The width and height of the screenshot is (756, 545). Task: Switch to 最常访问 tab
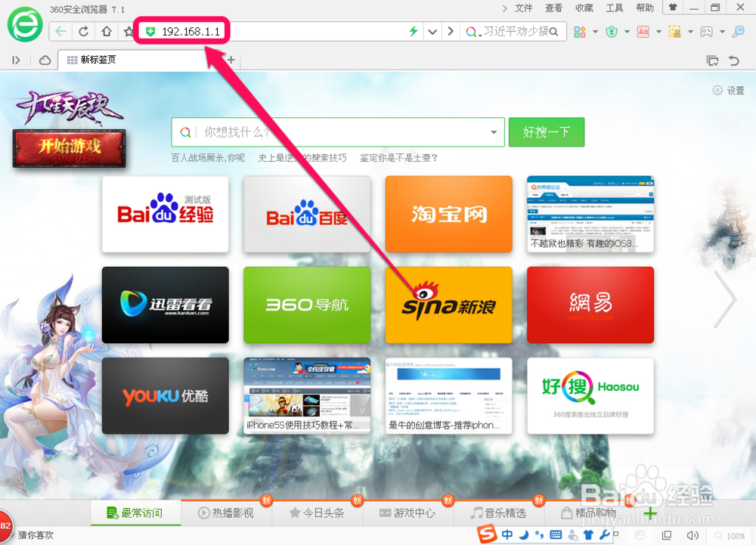click(135, 512)
